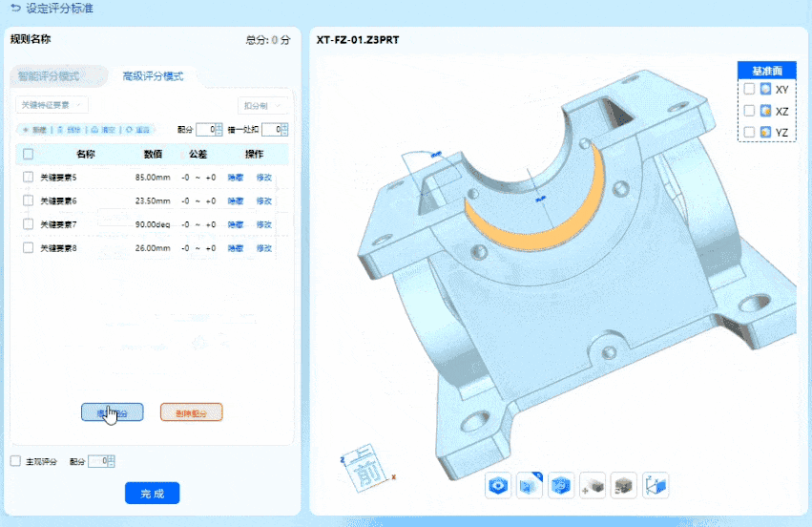The height and width of the screenshot is (527, 812).
Task: Click the orange 删除配分 button
Action: (192, 412)
